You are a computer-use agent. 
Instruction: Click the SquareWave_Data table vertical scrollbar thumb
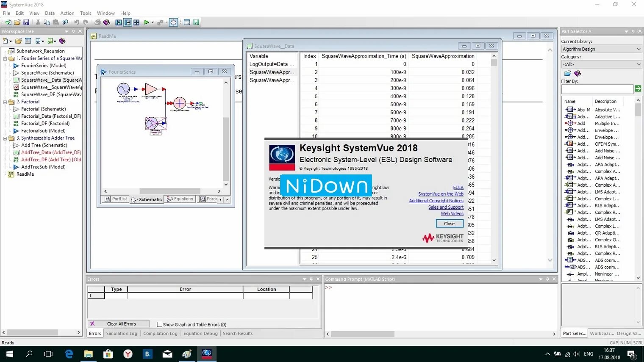coord(494,63)
